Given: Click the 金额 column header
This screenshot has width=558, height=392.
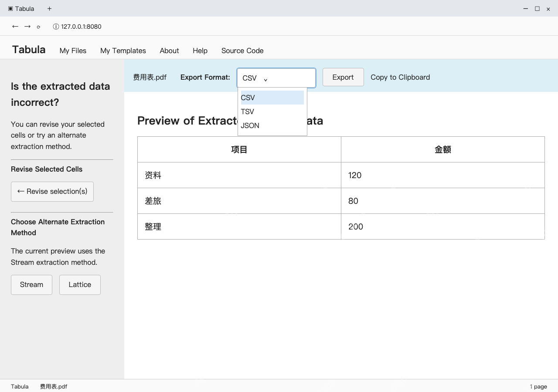Looking at the screenshot, I should click(x=443, y=149).
